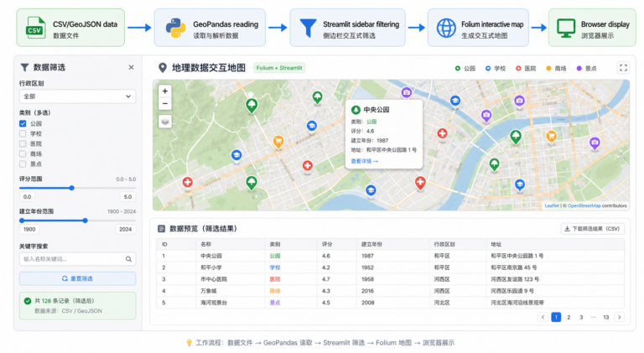Click the Folium + Streamlit badge
644x353 pixels.
[x=279, y=68]
